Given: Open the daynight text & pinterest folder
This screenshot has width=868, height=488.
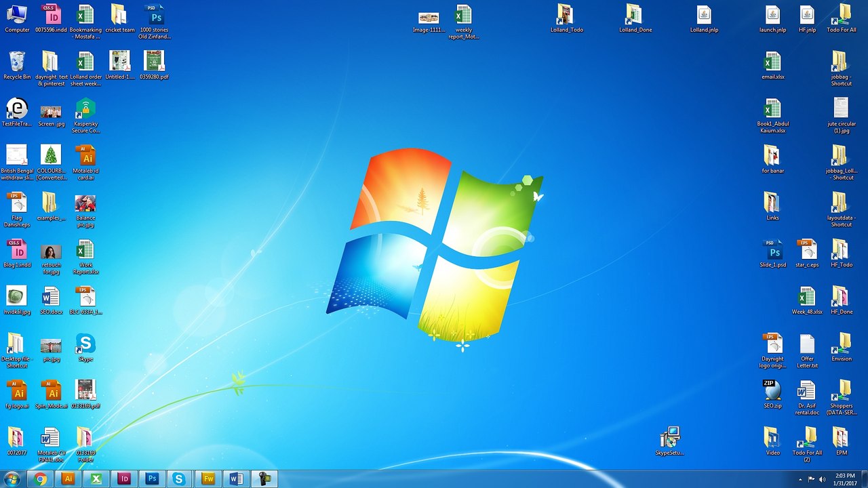Looking at the screenshot, I should 51,68.
